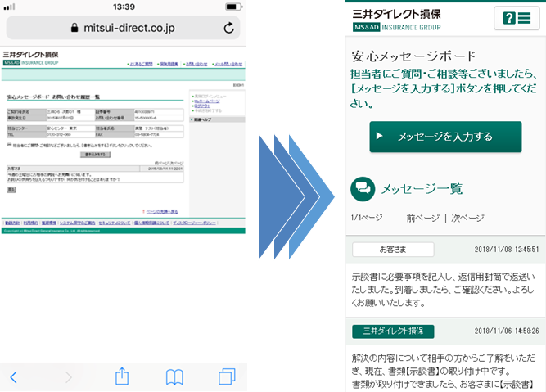The width and height of the screenshot is (546, 392).
Task: Click the お客さま message header on old page
Action: click(x=96, y=169)
